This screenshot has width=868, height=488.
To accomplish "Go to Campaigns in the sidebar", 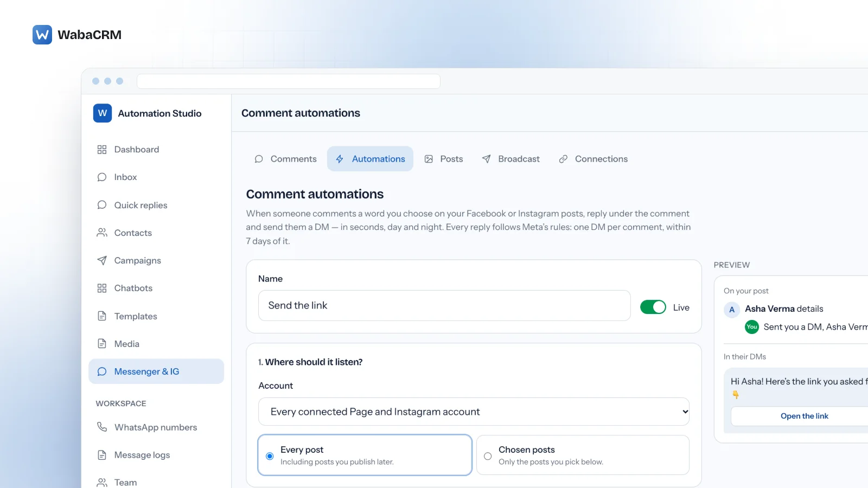I will [x=156, y=260].
